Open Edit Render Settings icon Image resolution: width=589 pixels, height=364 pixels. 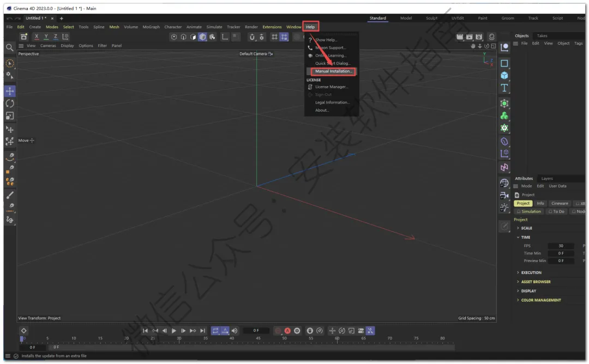(x=479, y=37)
